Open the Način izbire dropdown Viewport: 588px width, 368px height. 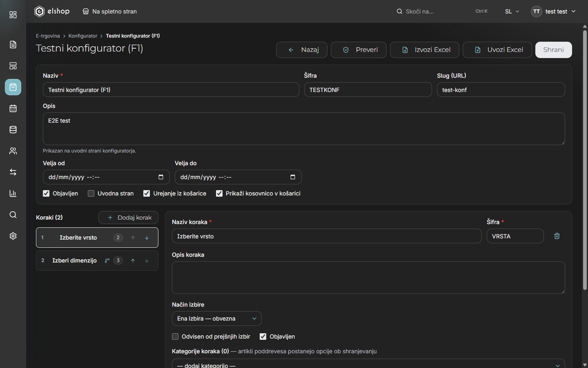pos(217,319)
